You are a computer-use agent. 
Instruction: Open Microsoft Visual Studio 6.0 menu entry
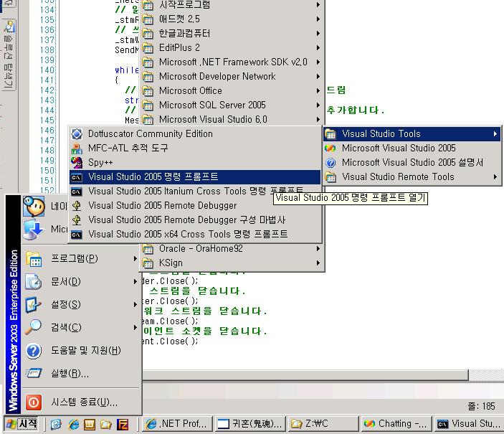tap(232, 120)
